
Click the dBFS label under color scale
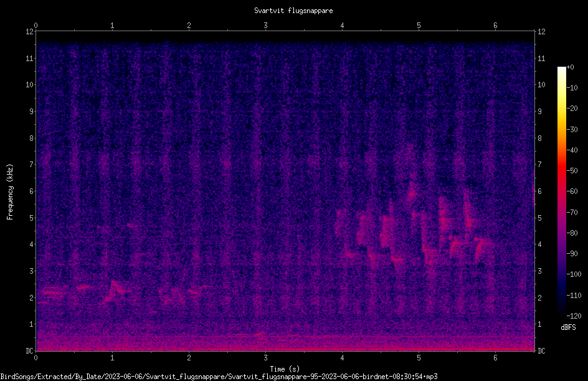tap(568, 327)
